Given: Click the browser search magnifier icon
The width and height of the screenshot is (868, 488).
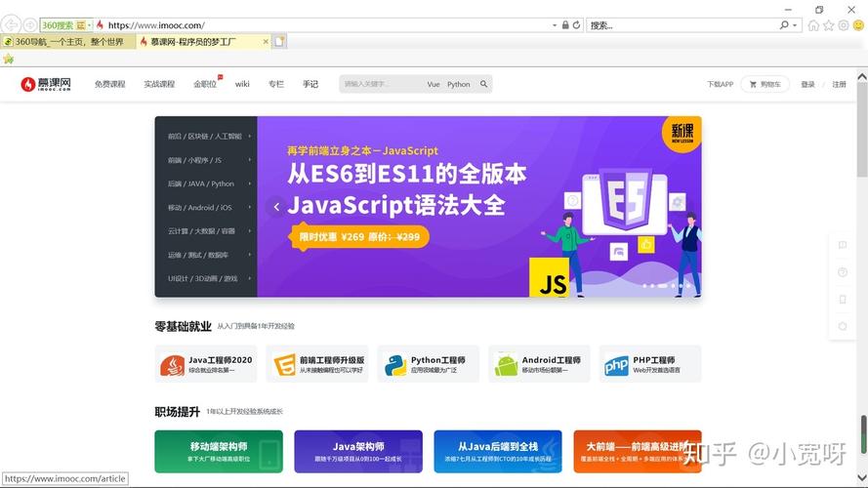Looking at the screenshot, I should 784,25.
